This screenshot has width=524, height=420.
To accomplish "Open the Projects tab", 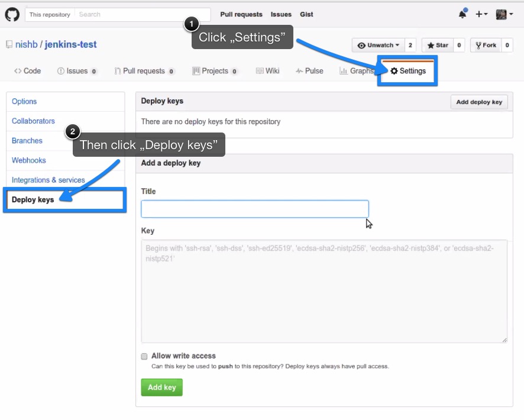I will [x=215, y=71].
